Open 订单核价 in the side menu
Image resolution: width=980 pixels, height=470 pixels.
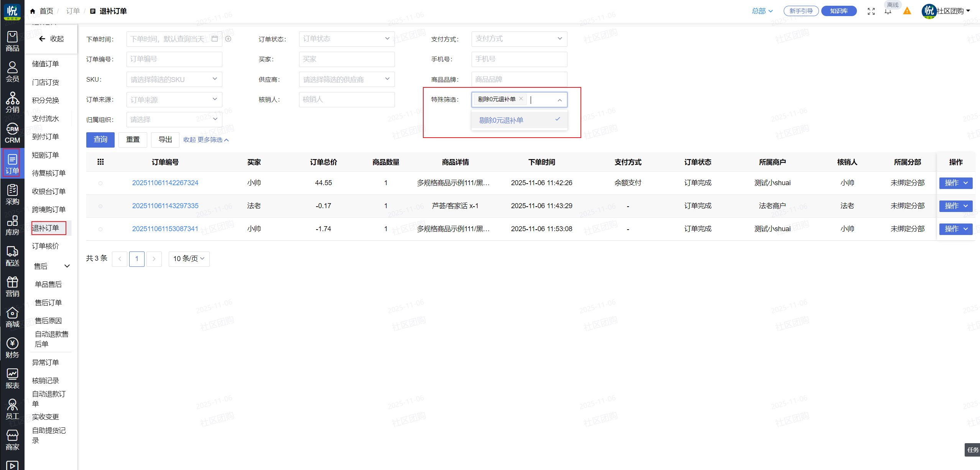pos(46,246)
